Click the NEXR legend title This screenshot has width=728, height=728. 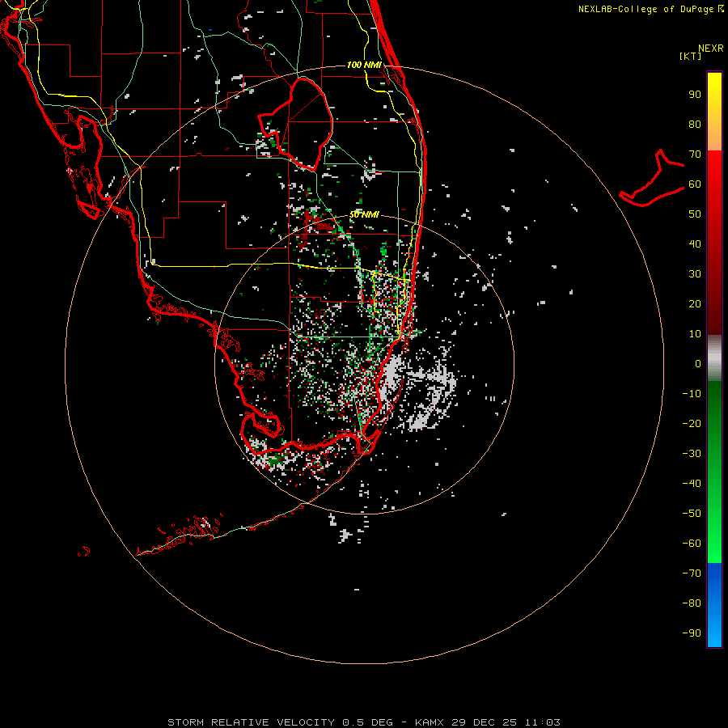[711, 49]
